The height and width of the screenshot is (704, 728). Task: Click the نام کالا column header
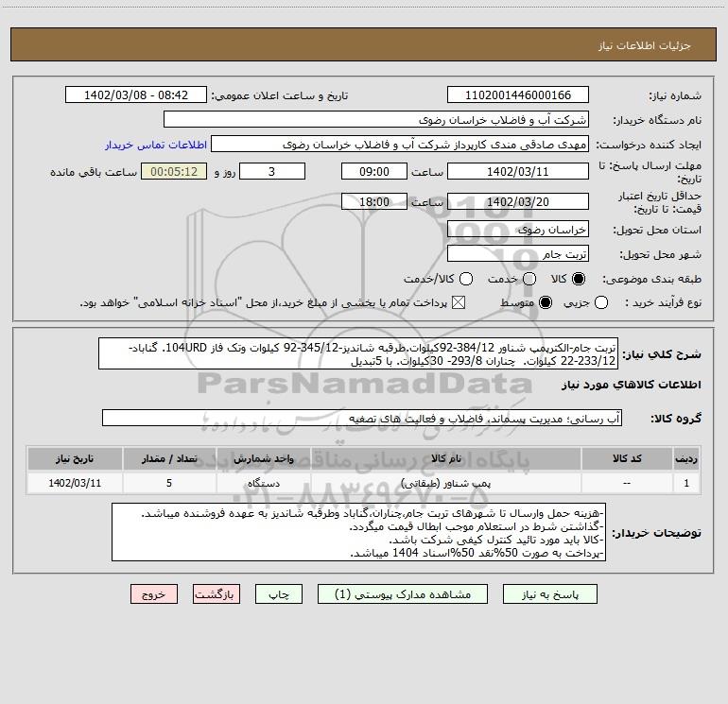[x=445, y=458]
